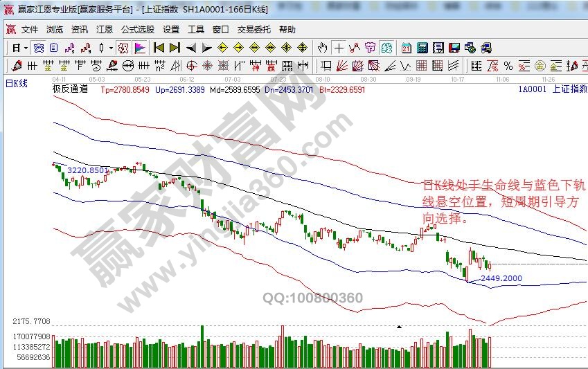This screenshot has height=369, width=588.
Task: Toggle the color flag chart button
Action: 139,48
